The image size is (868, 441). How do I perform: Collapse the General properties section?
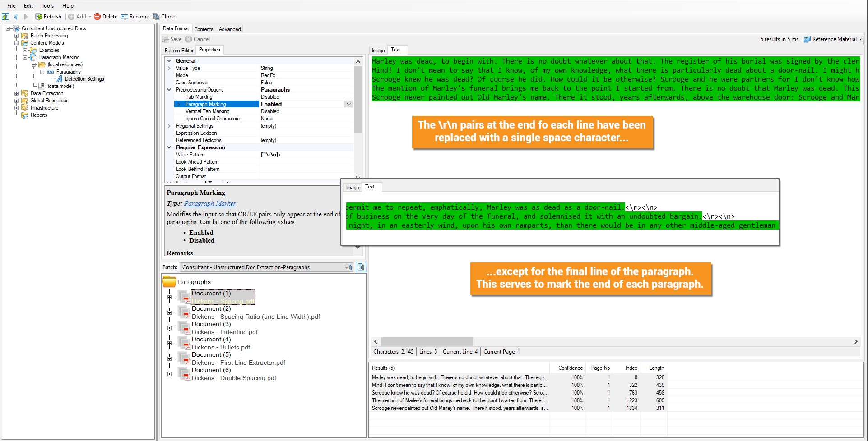(169, 61)
